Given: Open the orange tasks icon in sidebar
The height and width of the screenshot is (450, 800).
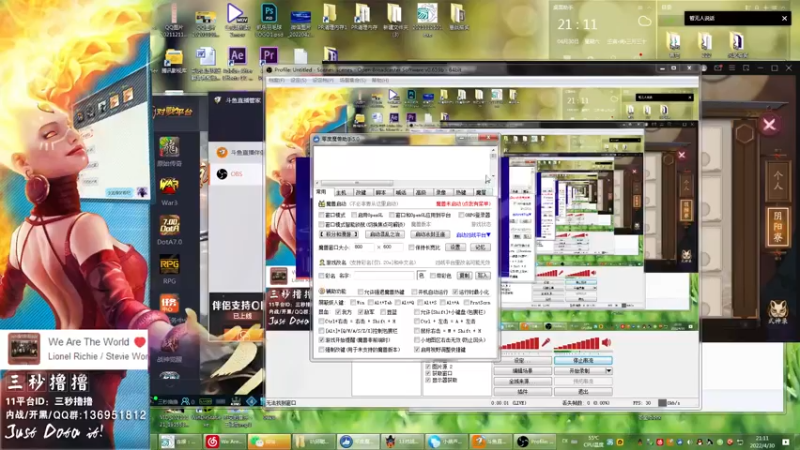Looking at the screenshot, I should click(169, 305).
